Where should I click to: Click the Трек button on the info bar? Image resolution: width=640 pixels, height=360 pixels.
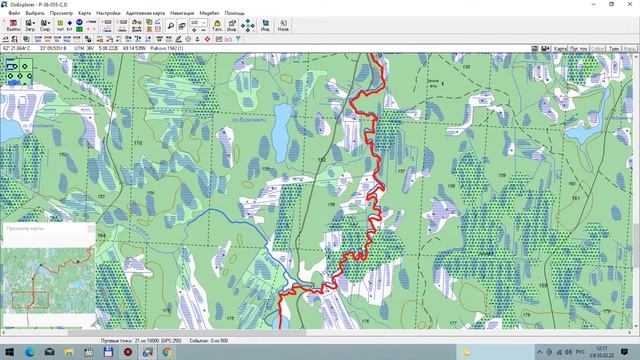pos(614,49)
